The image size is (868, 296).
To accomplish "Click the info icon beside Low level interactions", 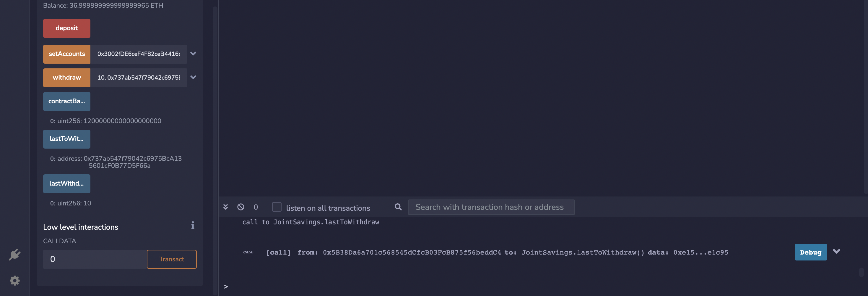I will (192, 226).
